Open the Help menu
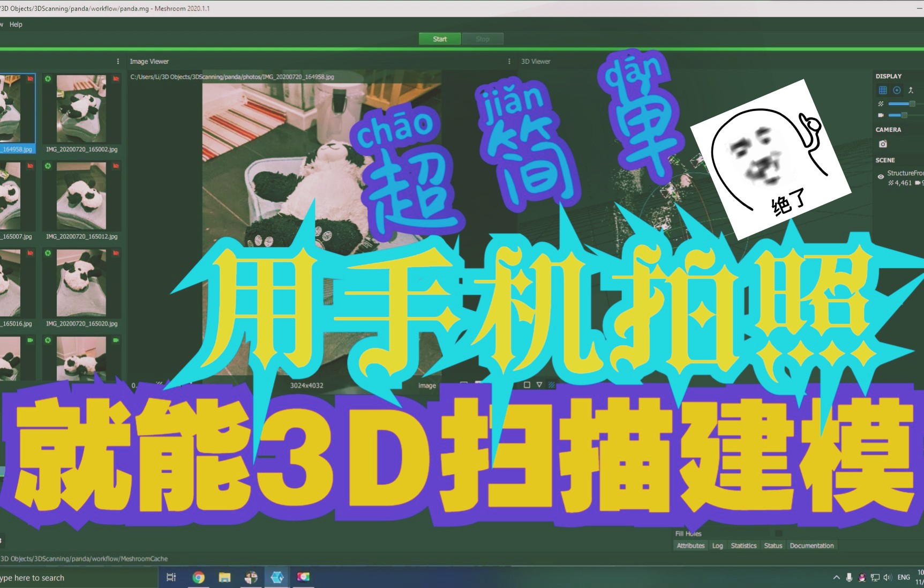 (x=16, y=24)
